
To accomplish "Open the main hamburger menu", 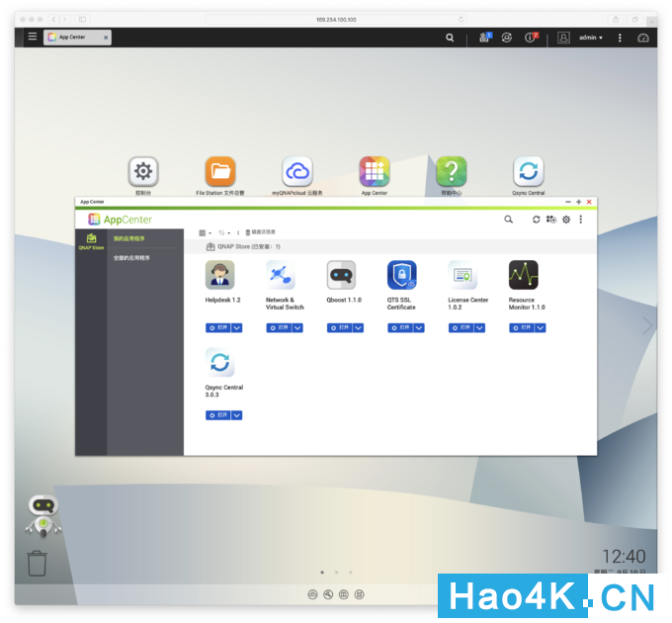I will click(x=33, y=37).
